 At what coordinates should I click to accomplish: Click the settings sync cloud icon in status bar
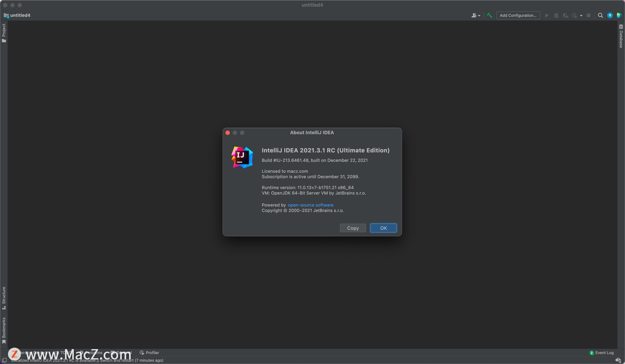[618, 360]
